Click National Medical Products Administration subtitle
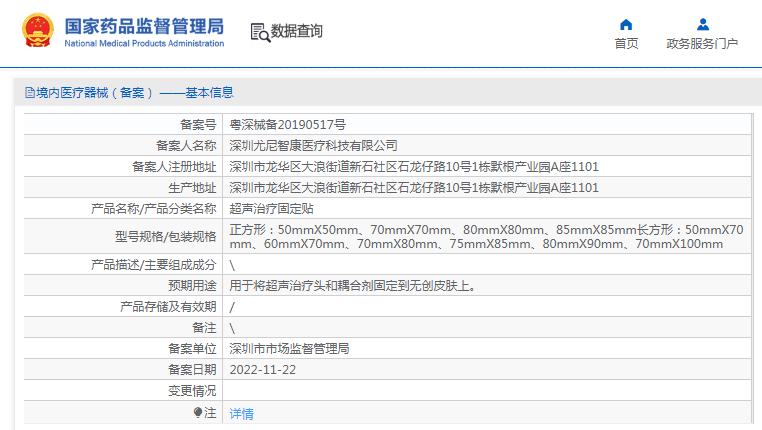The width and height of the screenshot is (762, 430). tap(144, 43)
